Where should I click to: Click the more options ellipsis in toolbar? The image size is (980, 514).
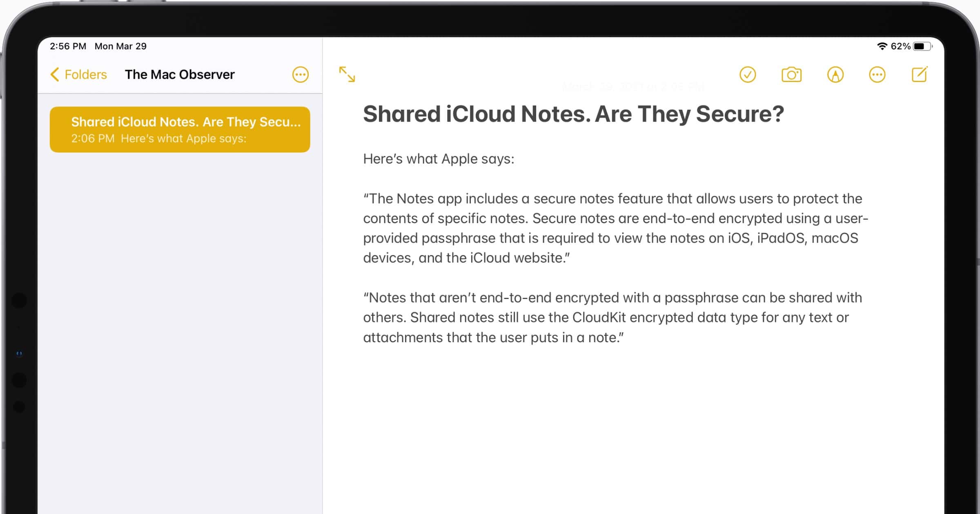[878, 74]
